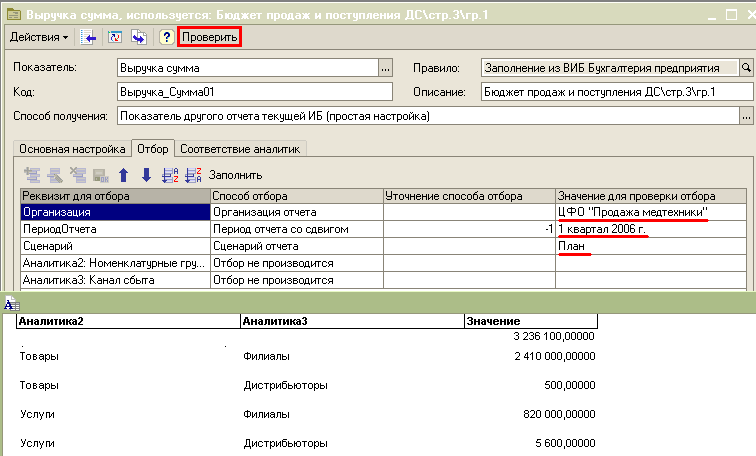This screenshot has width=756, height=456.
Task: Open the Действия dropdown menu
Action: click(x=39, y=37)
